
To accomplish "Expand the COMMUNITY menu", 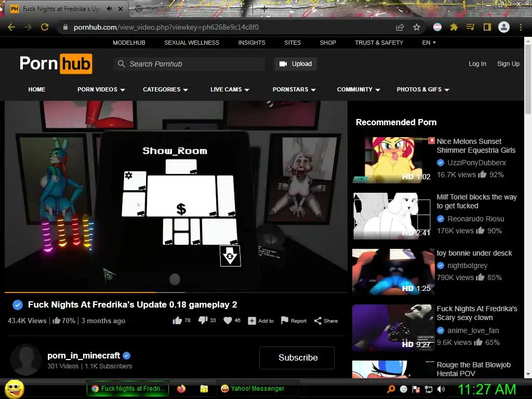I will pyautogui.click(x=358, y=89).
